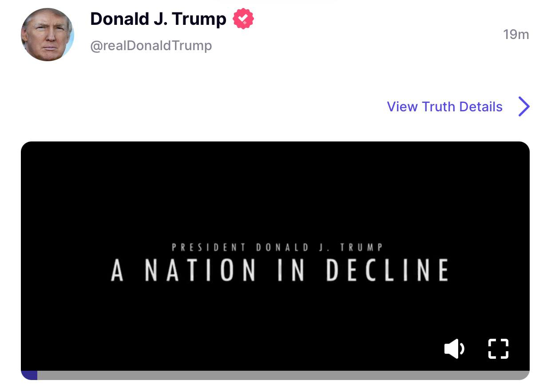Enter fullscreen mode on the video

coord(498,349)
